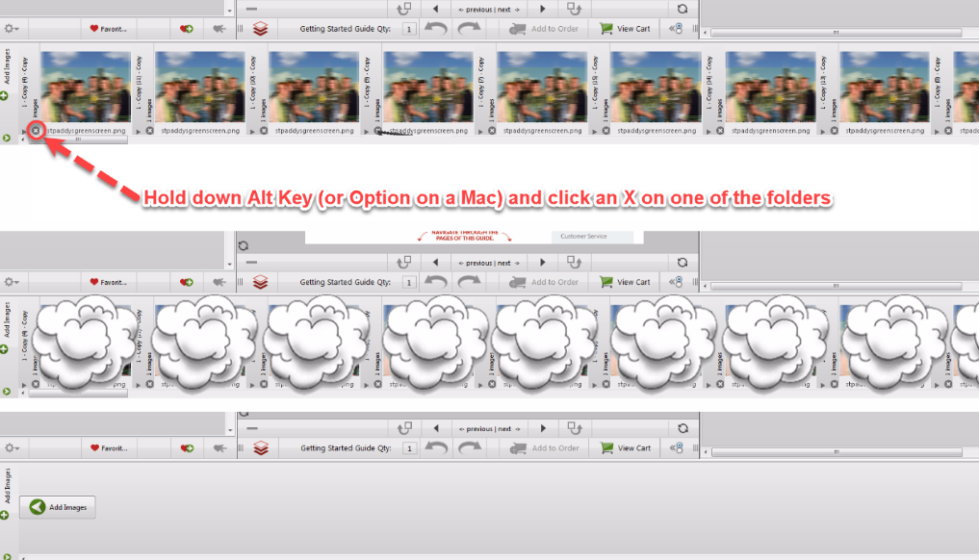Image resolution: width=979 pixels, height=560 pixels.
Task: Click the undo arrow in the top screenshot
Action: click(x=436, y=28)
